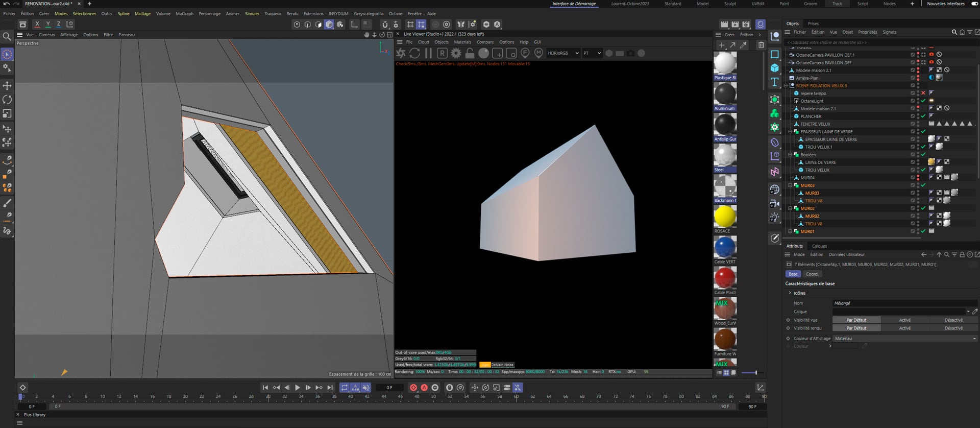Click the Text object icon in vertical palette

coord(774,82)
